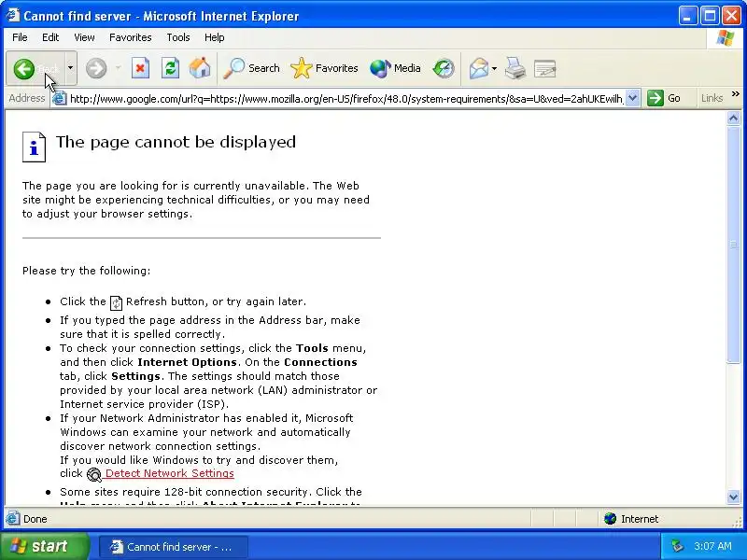Click the Edit page toolbar icon
747x560 pixels.
(545, 68)
